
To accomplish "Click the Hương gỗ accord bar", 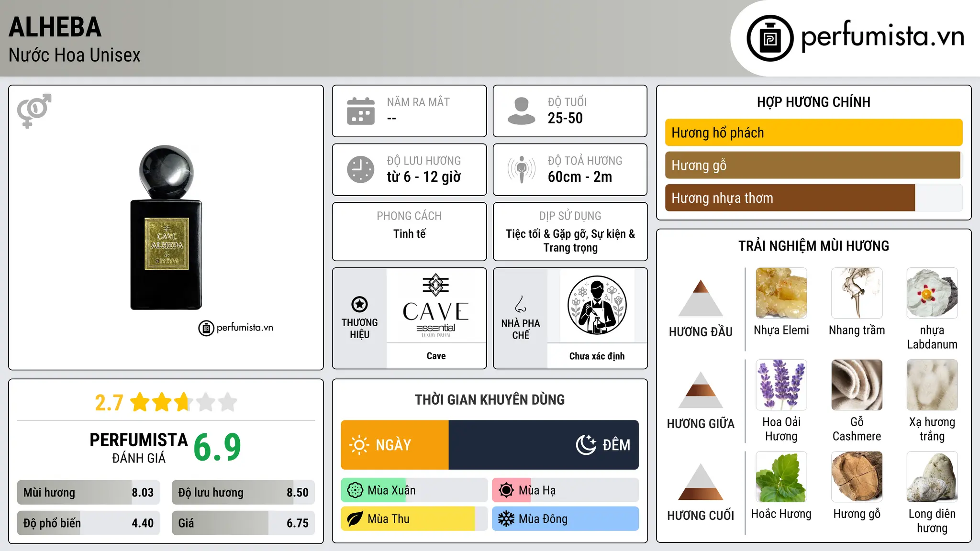I will point(813,165).
